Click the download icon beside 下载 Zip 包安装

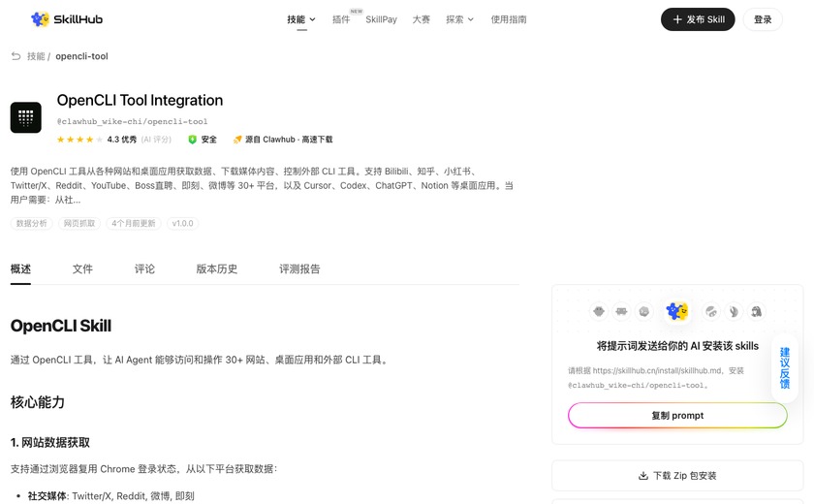click(x=643, y=476)
